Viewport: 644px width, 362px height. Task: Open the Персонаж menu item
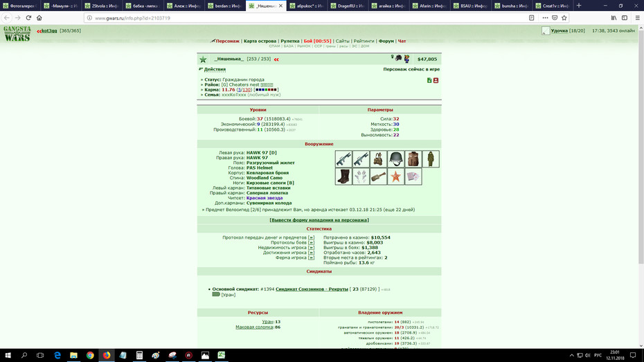click(x=228, y=41)
